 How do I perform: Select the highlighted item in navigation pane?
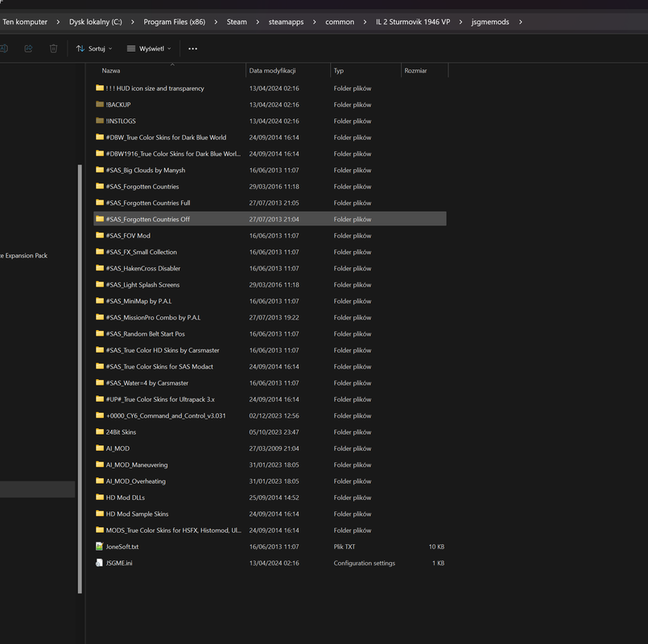[x=37, y=489]
